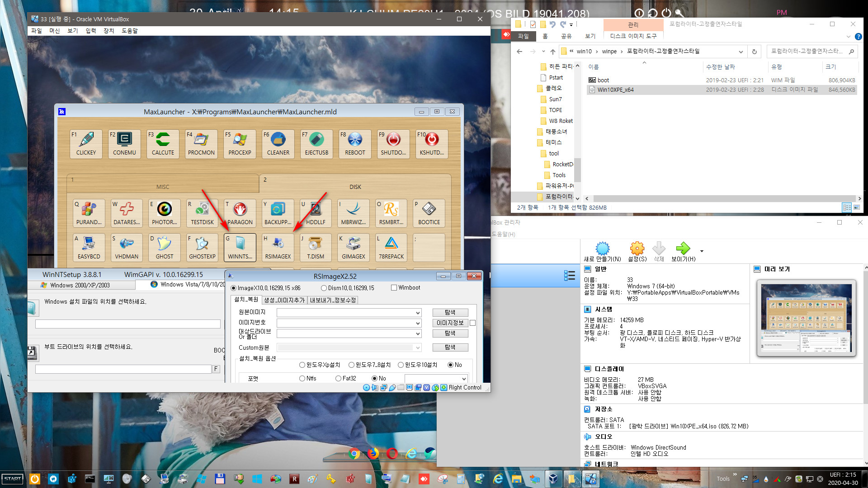Click the VirtualBox preview thumbnail

[806, 318]
